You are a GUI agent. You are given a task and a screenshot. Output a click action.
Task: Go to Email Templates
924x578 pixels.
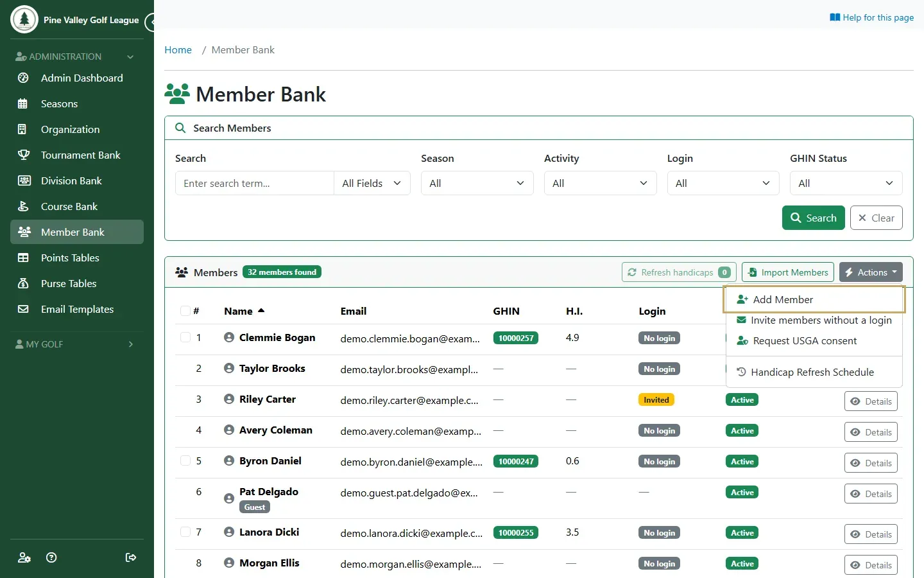(77, 309)
